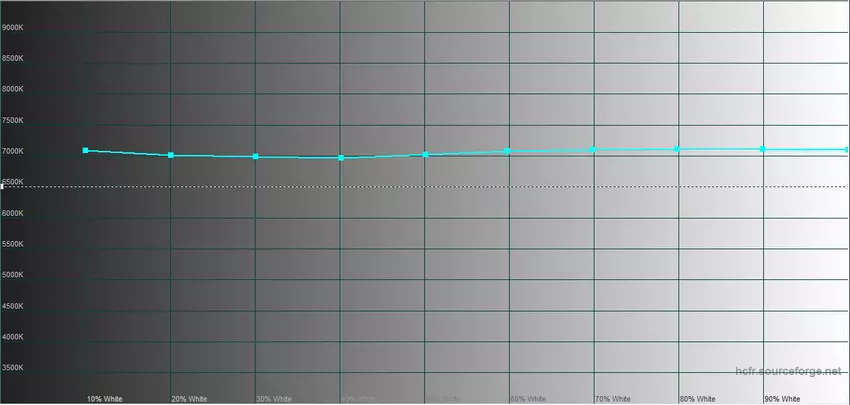Click the curve marker at 70% White

(x=593, y=149)
